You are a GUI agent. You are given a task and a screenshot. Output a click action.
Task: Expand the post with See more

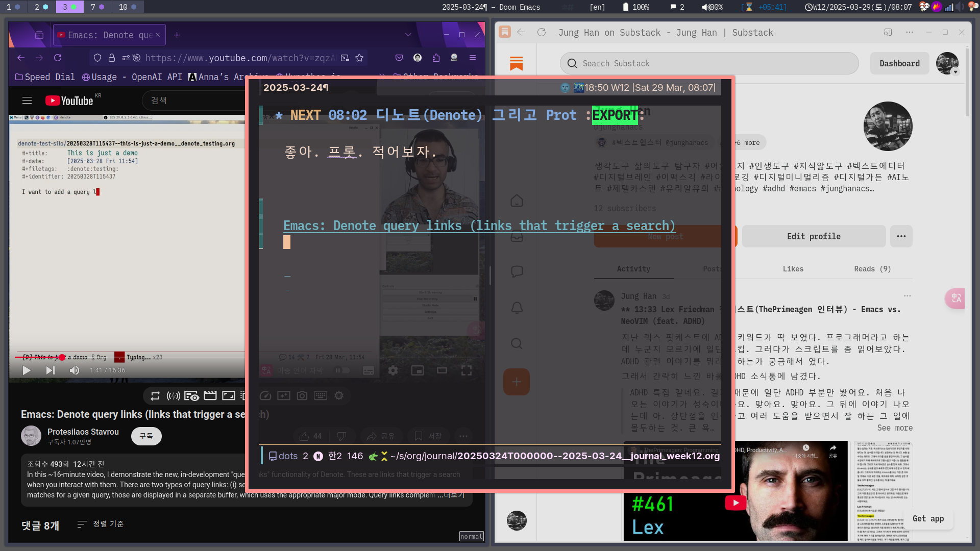[x=895, y=428]
